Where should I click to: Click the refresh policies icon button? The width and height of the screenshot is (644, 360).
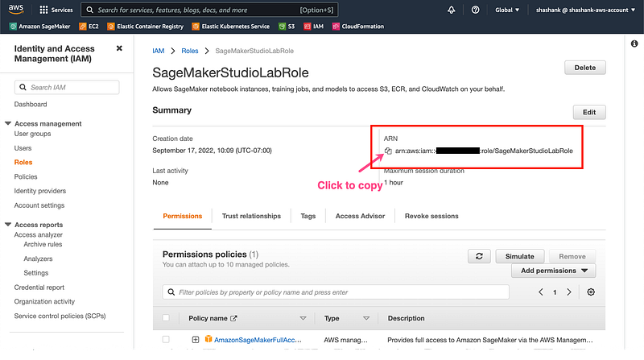[x=479, y=255]
